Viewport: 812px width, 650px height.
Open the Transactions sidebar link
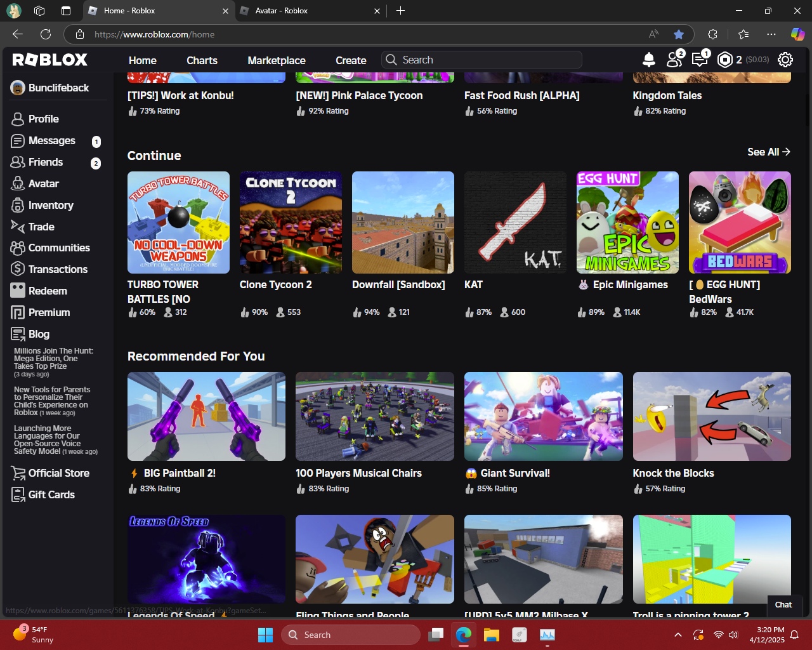pos(58,269)
